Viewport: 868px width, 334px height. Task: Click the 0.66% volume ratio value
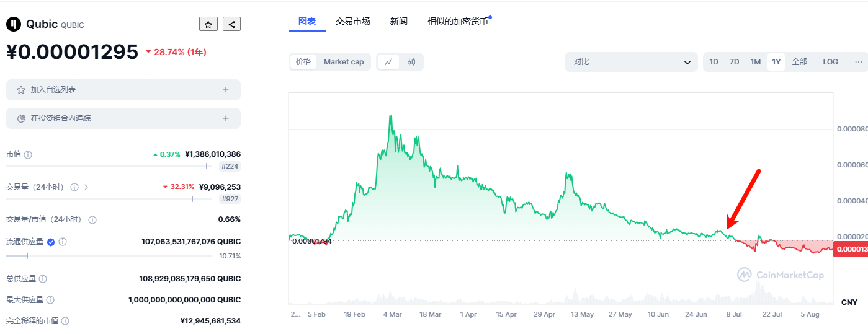[x=230, y=219]
